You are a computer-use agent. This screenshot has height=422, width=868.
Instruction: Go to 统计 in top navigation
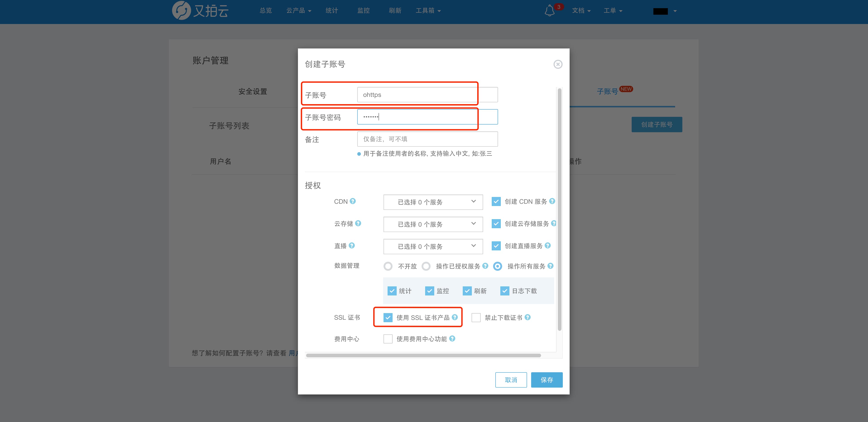332,10
